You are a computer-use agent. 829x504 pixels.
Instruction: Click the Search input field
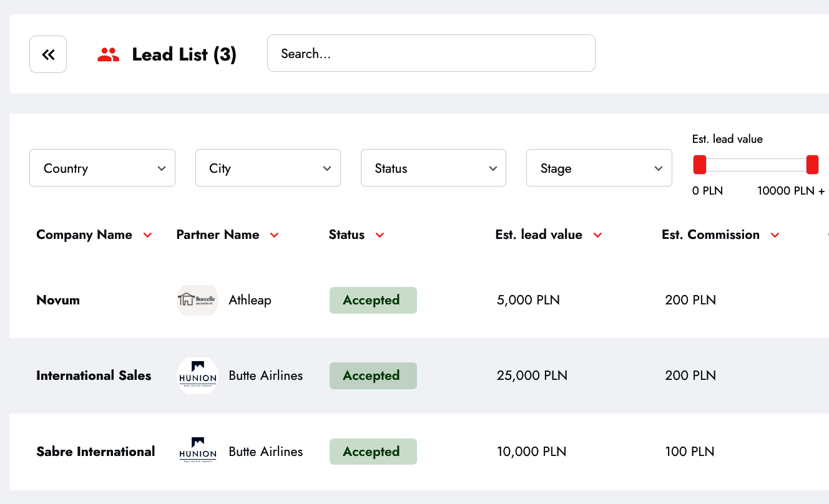(x=431, y=53)
